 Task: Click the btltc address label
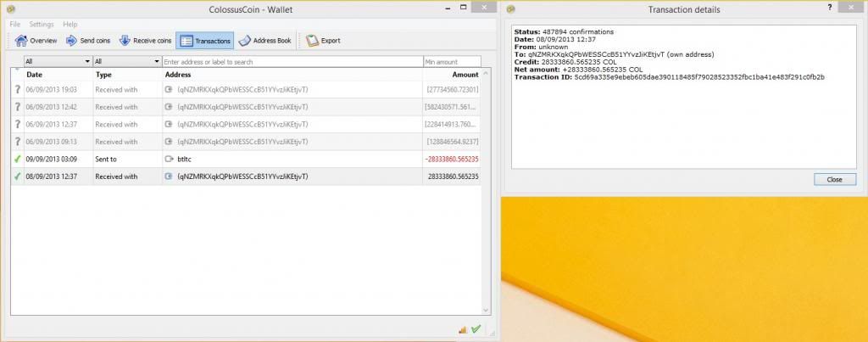(x=184, y=159)
